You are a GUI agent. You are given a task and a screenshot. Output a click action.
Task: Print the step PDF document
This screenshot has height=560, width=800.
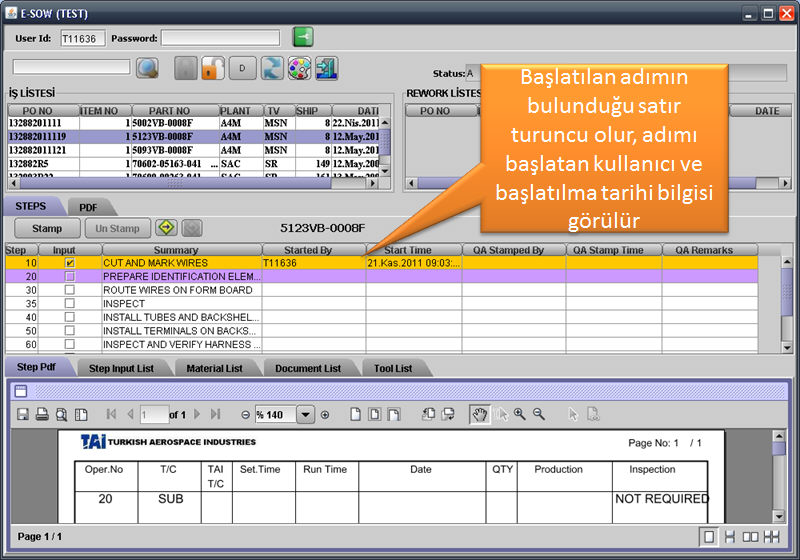pos(42,414)
